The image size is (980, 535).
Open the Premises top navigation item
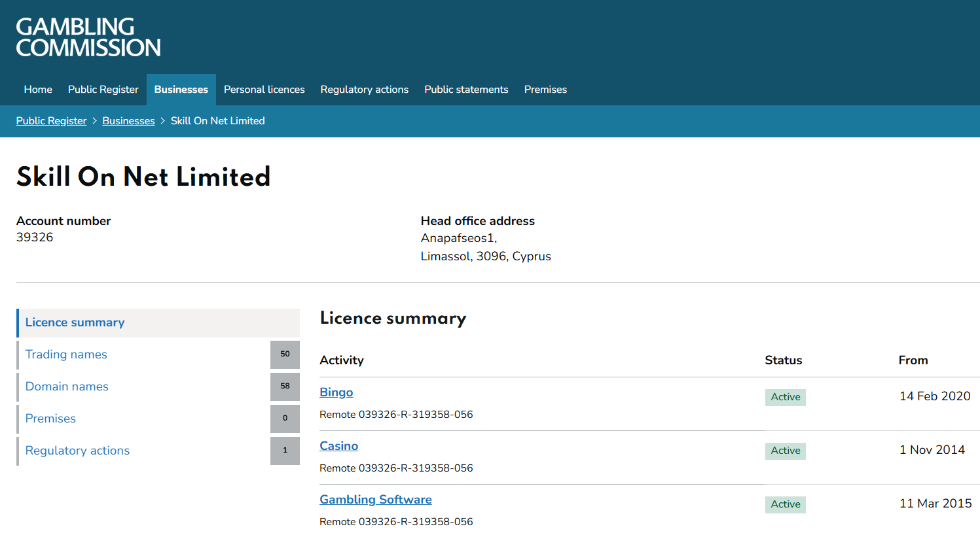(545, 90)
